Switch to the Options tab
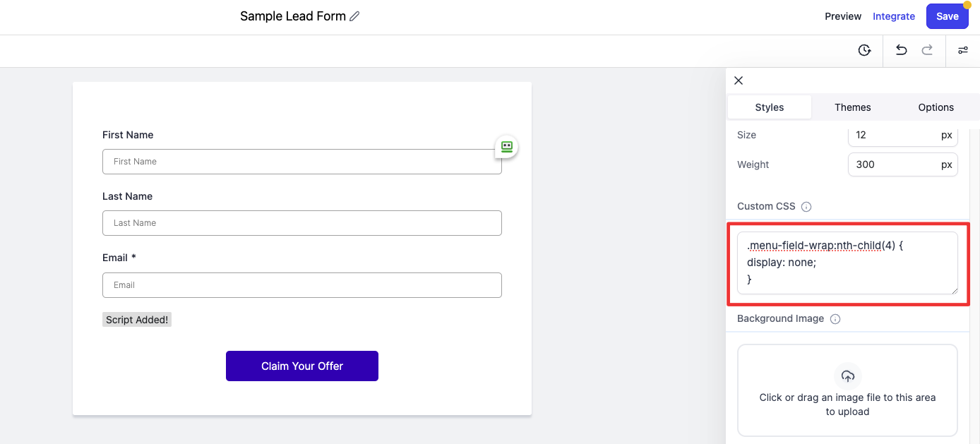Image resolution: width=980 pixels, height=444 pixels. pyautogui.click(x=936, y=107)
